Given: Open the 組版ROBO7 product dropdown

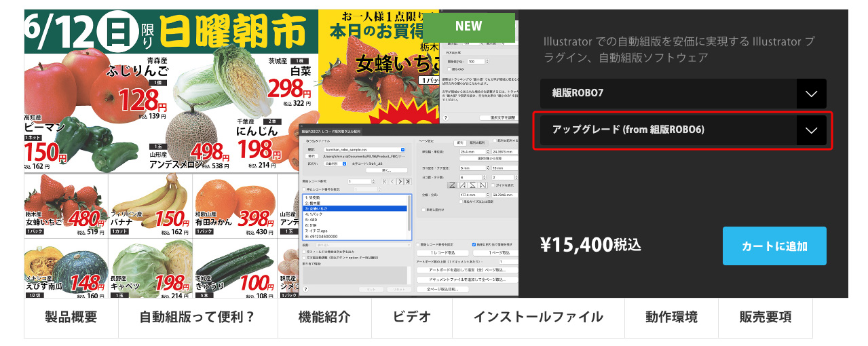Looking at the screenshot, I should (683, 94).
